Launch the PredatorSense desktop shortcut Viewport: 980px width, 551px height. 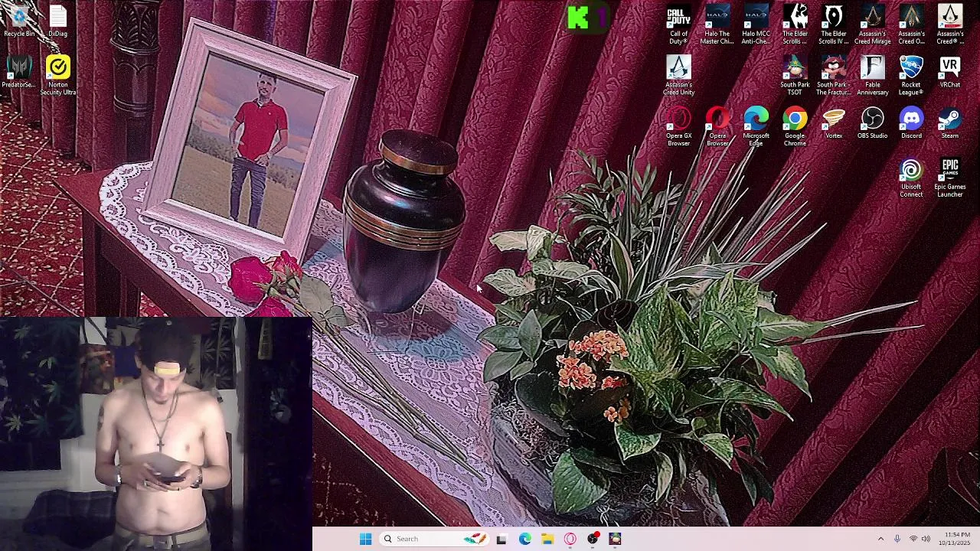[x=19, y=73]
